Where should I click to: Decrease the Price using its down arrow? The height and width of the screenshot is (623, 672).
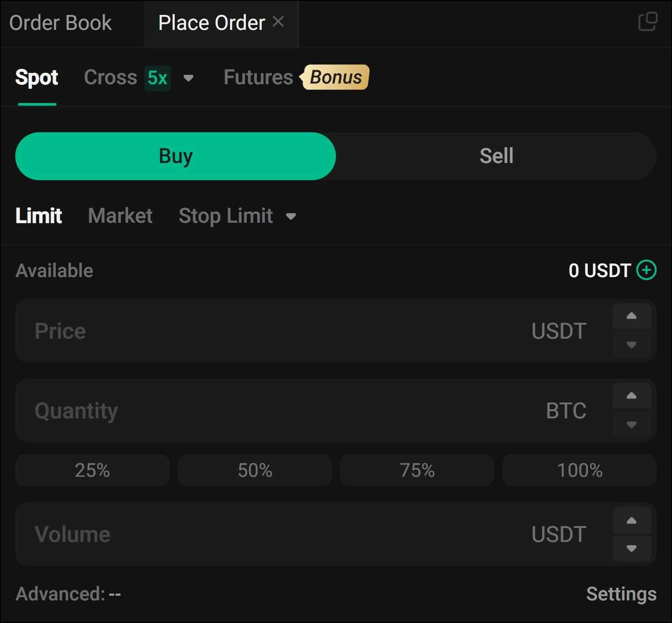(x=632, y=345)
